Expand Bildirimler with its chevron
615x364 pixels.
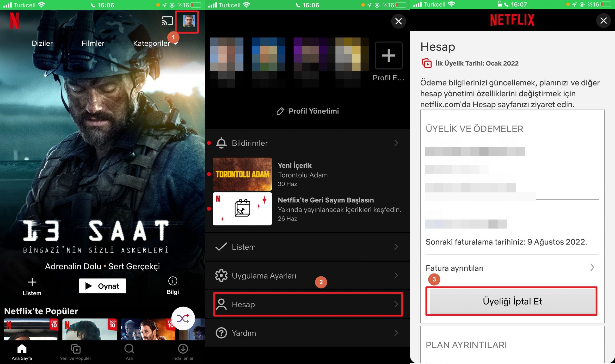click(396, 143)
